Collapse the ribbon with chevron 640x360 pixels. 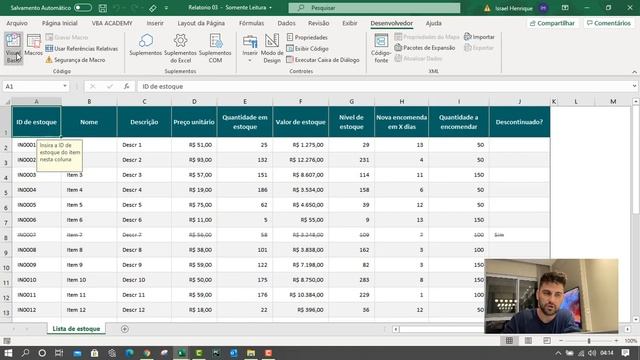[634, 72]
